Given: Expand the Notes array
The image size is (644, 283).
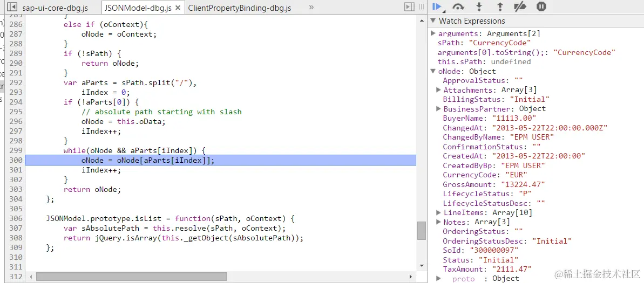Looking at the screenshot, I should point(439,222).
